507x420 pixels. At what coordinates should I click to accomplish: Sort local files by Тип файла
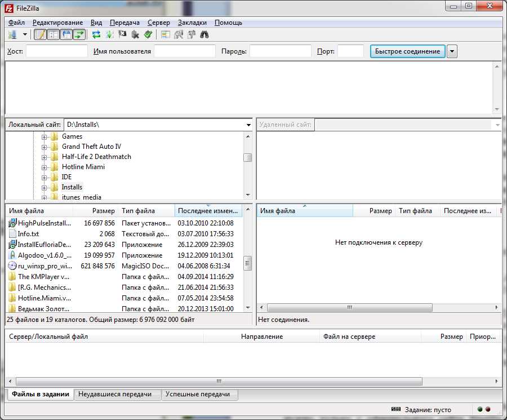(146, 211)
